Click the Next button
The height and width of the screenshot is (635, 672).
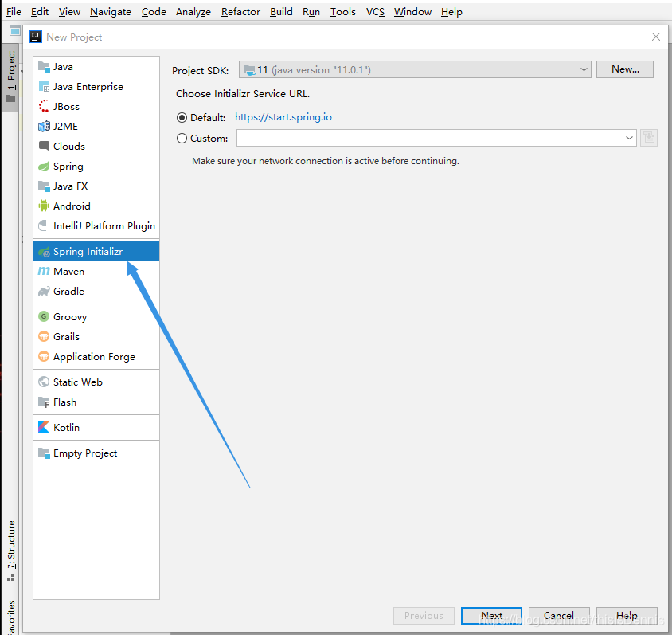pyautogui.click(x=491, y=616)
